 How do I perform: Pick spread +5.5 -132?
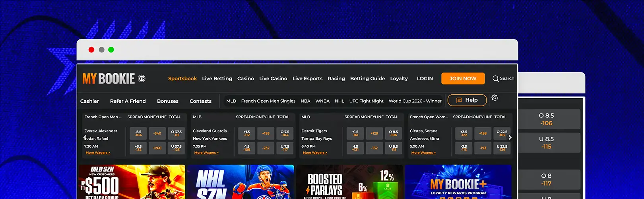pos(138,148)
